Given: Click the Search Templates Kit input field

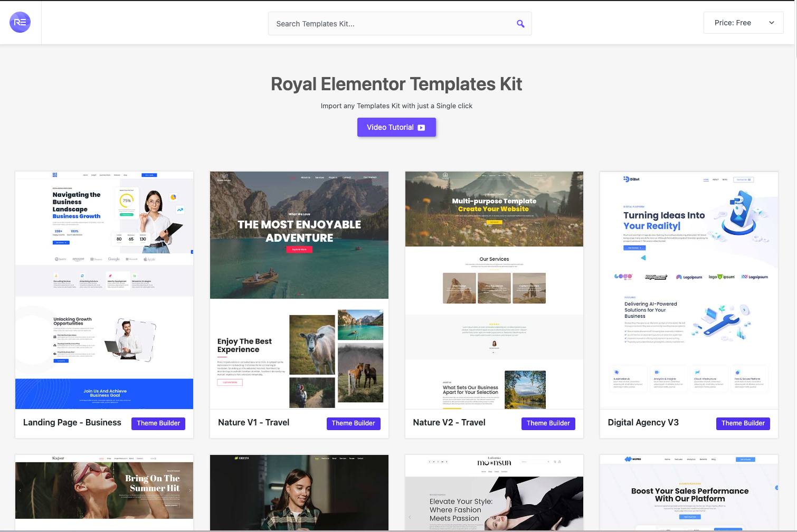Looking at the screenshot, I should [400, 24].
